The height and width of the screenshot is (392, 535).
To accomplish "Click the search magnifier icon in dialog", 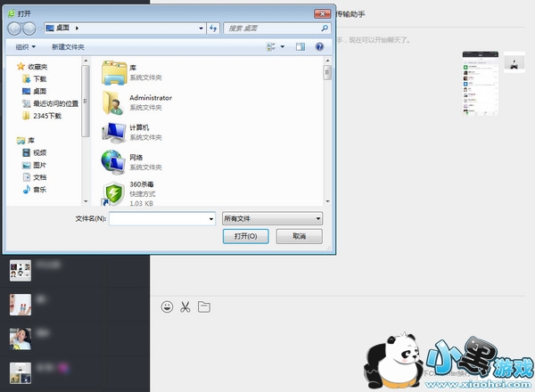I will click(325, 28).
